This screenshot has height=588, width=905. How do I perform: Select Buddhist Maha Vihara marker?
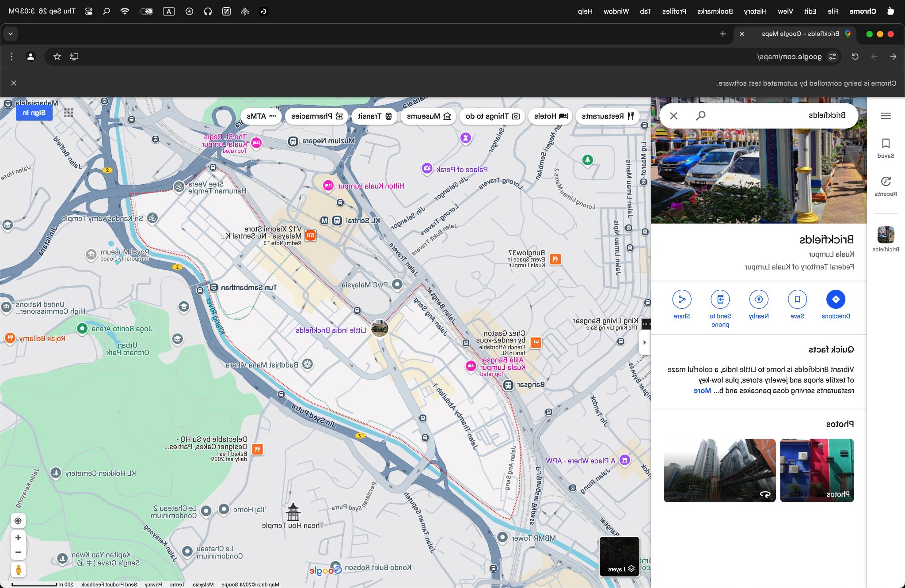tap(308, 364)
